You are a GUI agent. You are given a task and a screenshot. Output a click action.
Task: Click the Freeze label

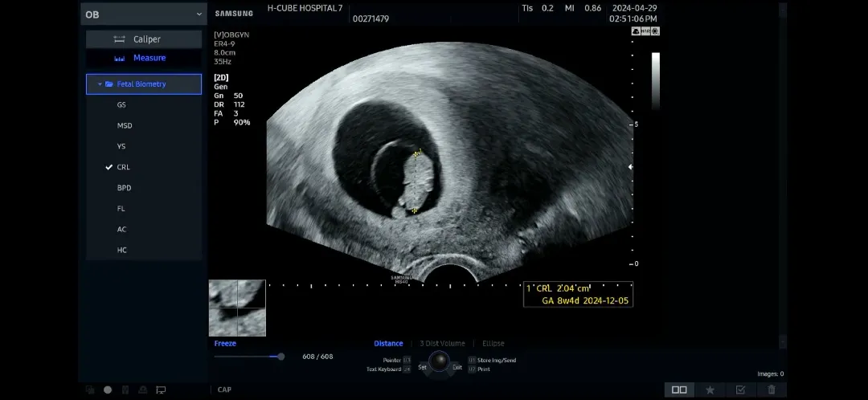click(x=225, y=344)
